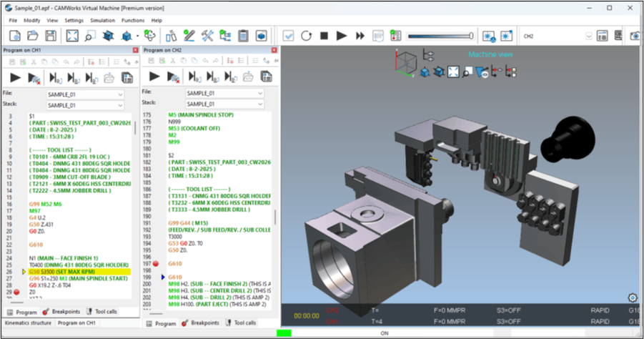Click the Machine view label in viewport
The height and width of the screenshot is (339, 644).
tap(490, 54)
